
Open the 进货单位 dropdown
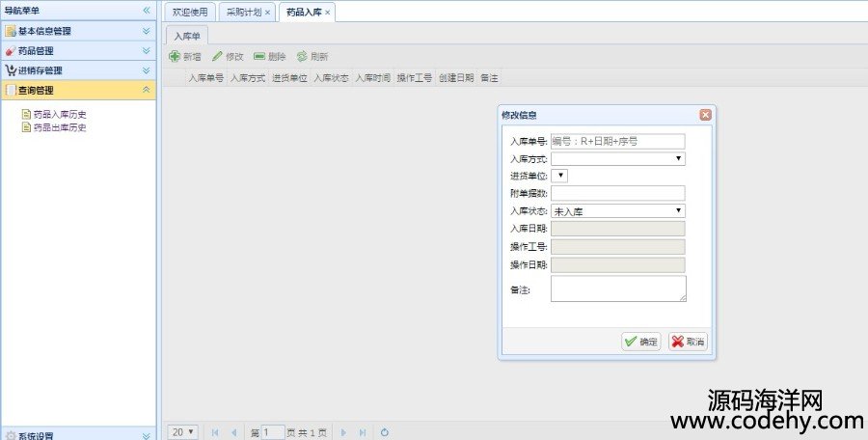[x=561, y=176]
